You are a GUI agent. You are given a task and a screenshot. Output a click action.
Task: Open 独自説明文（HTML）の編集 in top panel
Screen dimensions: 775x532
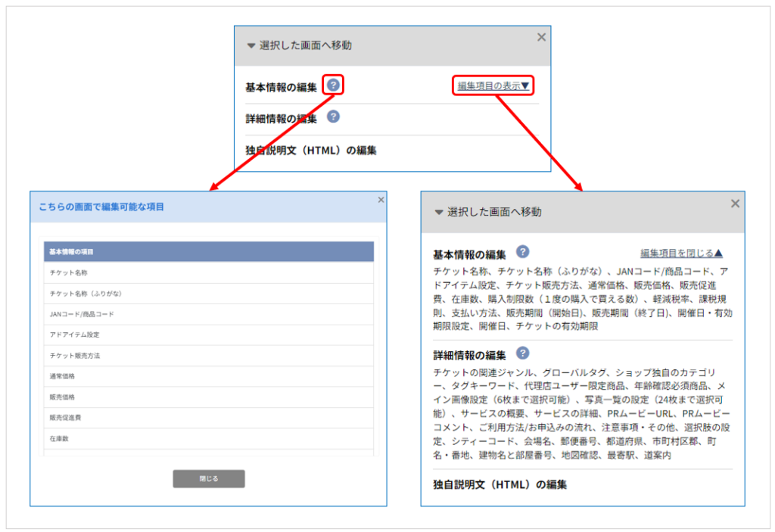311,151
